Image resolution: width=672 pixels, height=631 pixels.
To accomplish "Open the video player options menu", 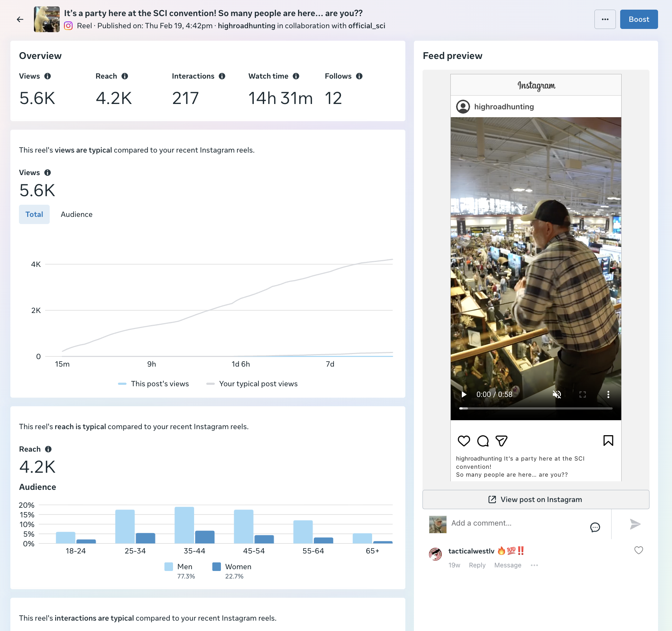I will click(x=608, y=394).
